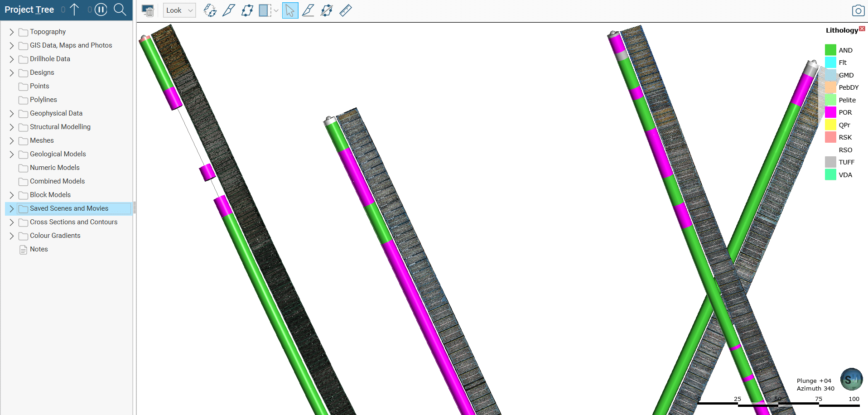Click the TUFF grey legend swatch
Image resolution: width=868 pixels, height=415 pixels.
pos(830,162)
